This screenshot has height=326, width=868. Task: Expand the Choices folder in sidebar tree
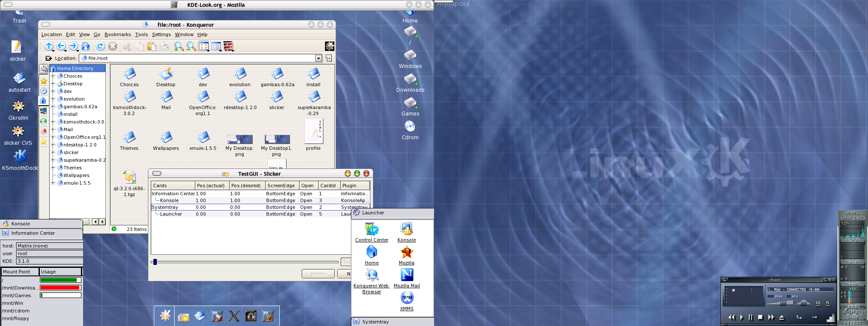[53, 76]
